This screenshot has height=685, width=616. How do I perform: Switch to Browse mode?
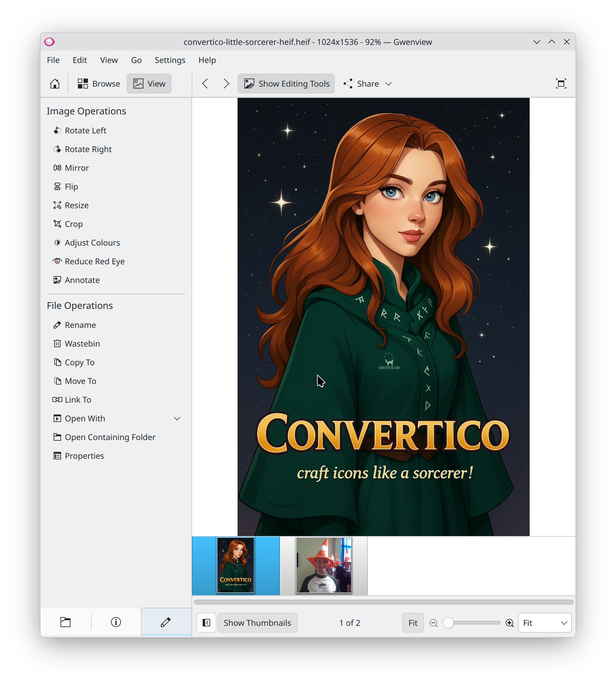pos(99,84)
